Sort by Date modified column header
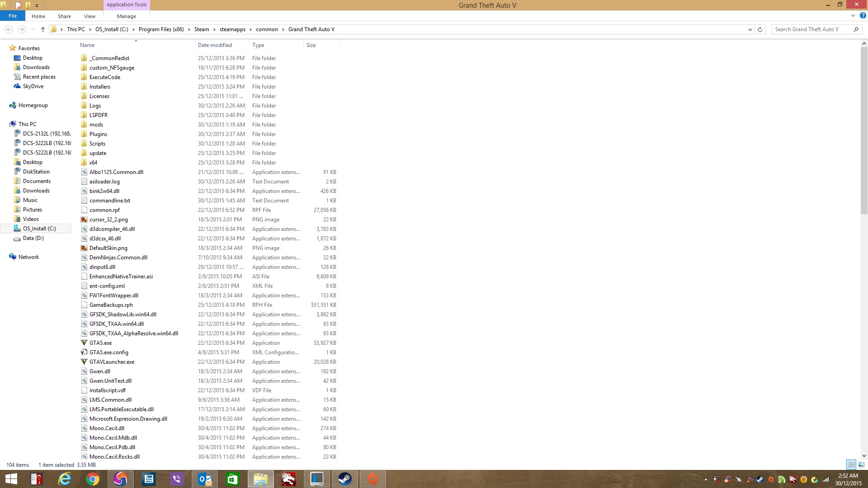This screenshot has height=488, width=868. pyautogui.click(x=215, y=45)
